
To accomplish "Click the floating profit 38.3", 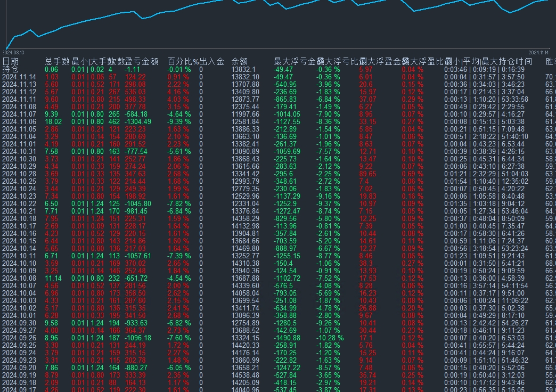I will 366,263.
